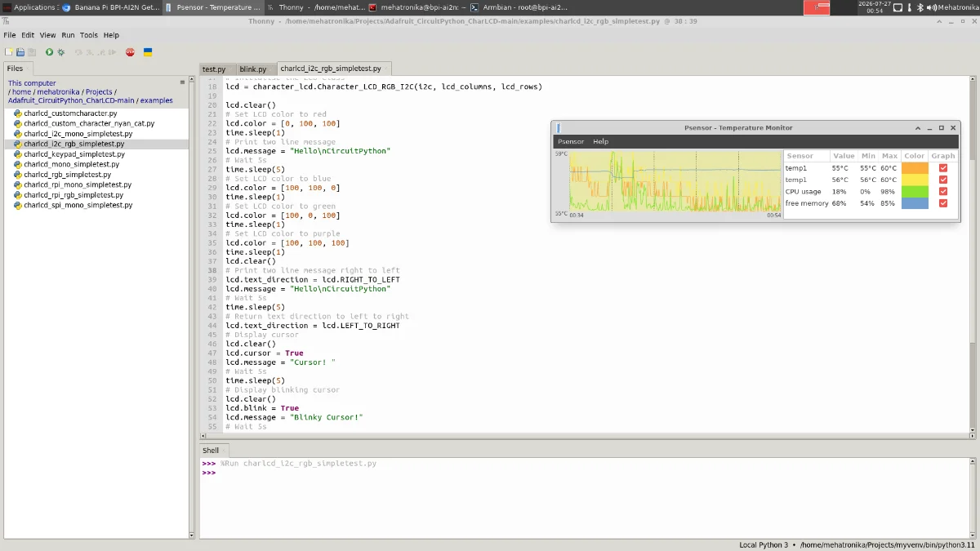Run current script with the green play icon

(49, 52)
